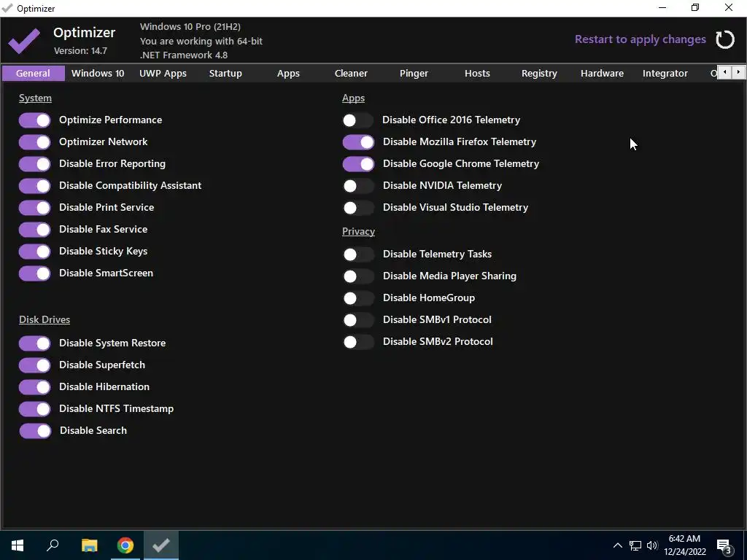Switch to the Windows 10 tab
This screenshot has height=560, width=747.
98,74
